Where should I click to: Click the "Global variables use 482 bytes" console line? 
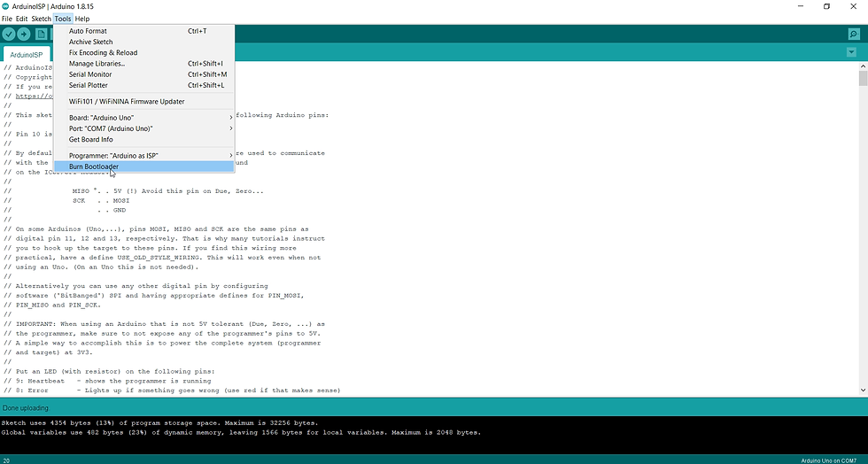coord(241,432)
